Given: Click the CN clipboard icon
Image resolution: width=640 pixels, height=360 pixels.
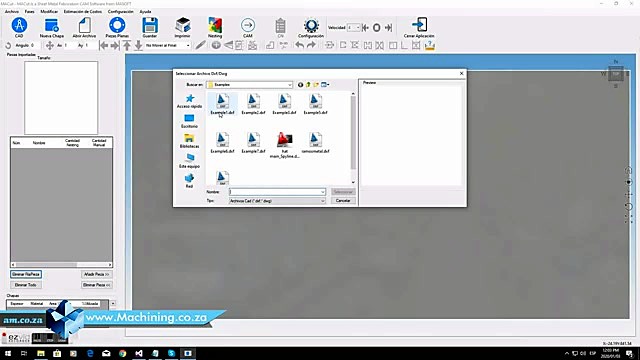Looking at the screenshot, I should pos(280,26).
